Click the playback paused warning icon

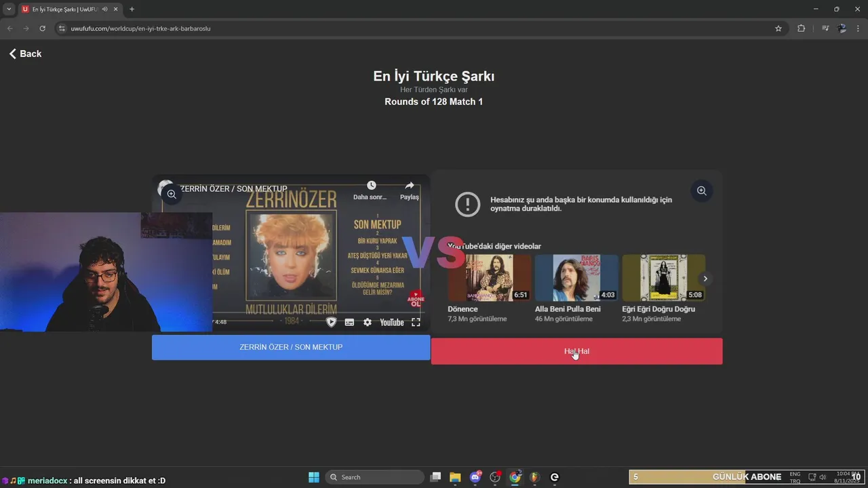(468, 205)
